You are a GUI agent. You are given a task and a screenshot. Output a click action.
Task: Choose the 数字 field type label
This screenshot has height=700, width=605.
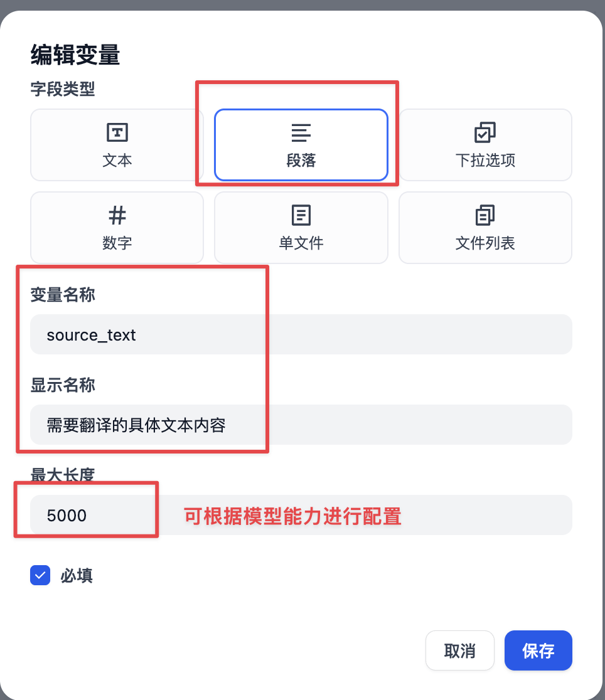click(x=117, y=243)
